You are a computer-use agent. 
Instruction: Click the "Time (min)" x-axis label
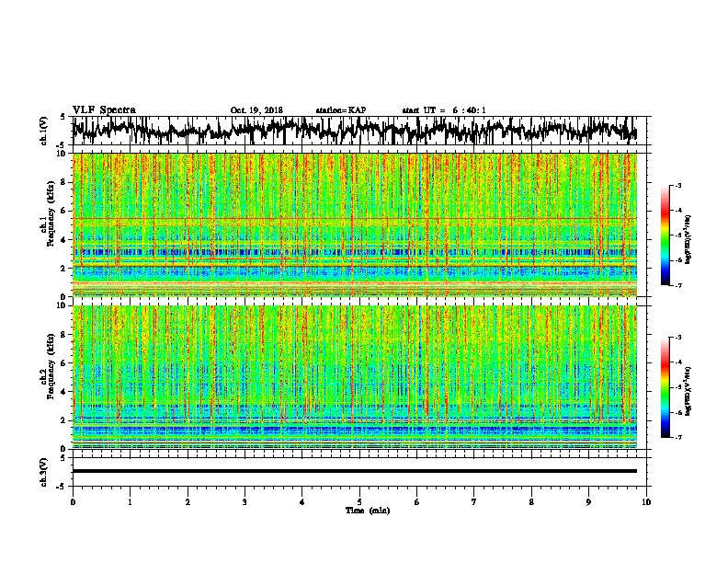pyautogui.click(x=368, y=511)
